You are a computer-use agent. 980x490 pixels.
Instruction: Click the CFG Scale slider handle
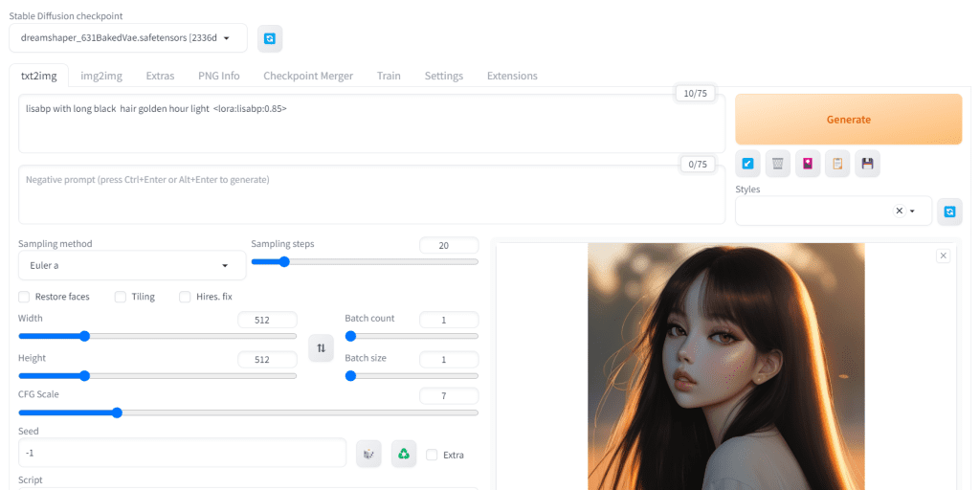117,412
